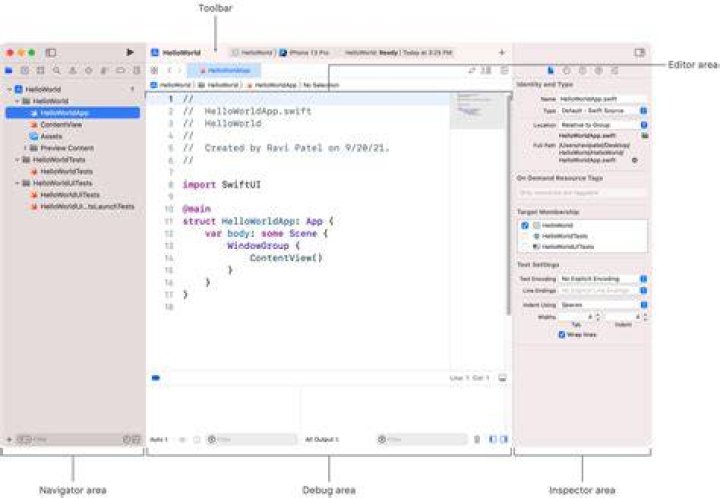
Task: Open the Auto variables scope menu
Action: click(159, 439)
